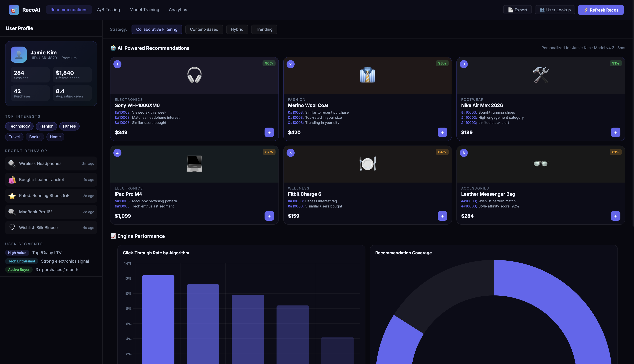Click the Tech Enthusiast segment badge
This screenshot has height=364, width=634.
click(x=21, y=261)
